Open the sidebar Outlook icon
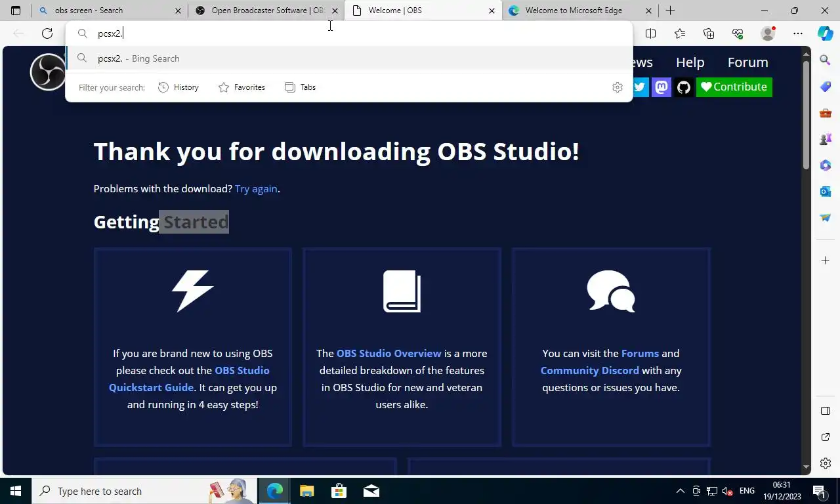 (x=826, y=192)
